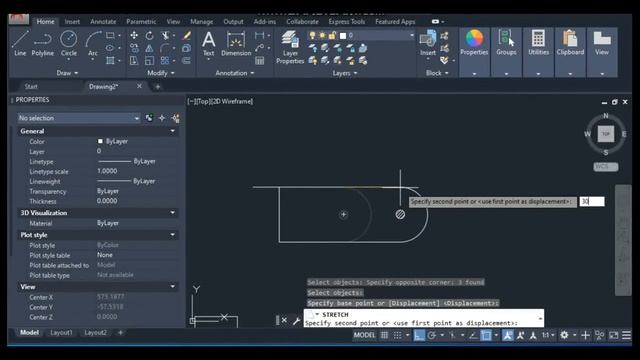Screen dimensions: 640x360
Task: Activate the Trim tool
Action: coord(165,36)
